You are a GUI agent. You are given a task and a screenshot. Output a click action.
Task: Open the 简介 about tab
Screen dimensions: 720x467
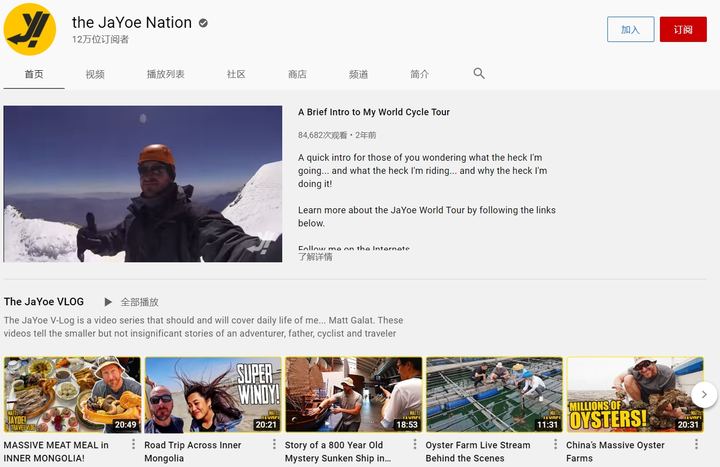pos(419,74)
